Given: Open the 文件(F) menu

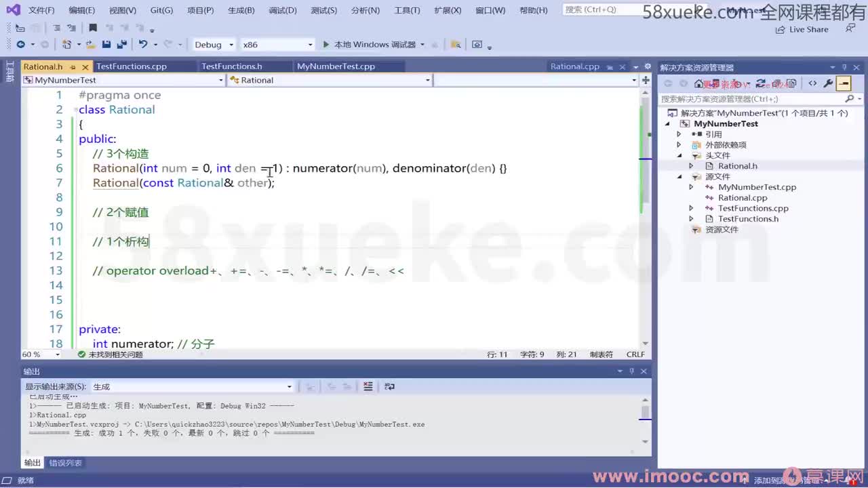Looking at the screenshot, I should pos(41,10).
